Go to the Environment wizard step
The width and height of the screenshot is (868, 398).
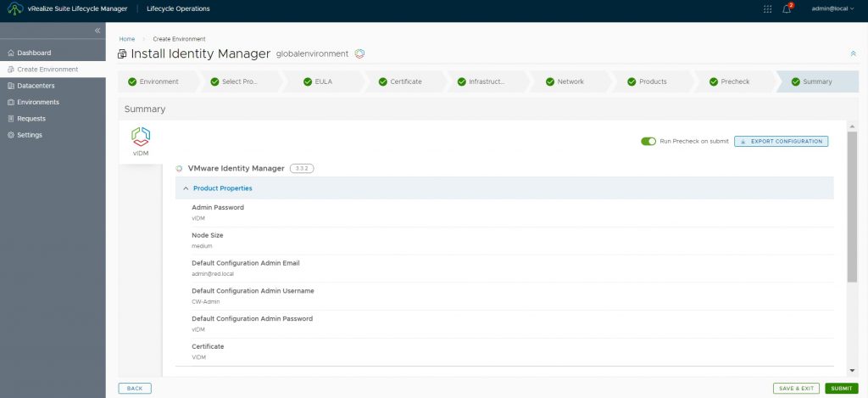click(x=157, y=81)
